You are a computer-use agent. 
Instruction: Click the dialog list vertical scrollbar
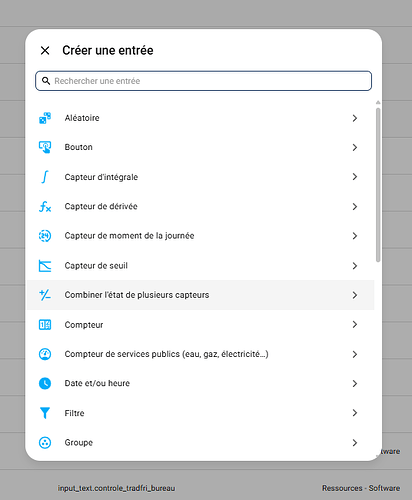pos(378,185)
